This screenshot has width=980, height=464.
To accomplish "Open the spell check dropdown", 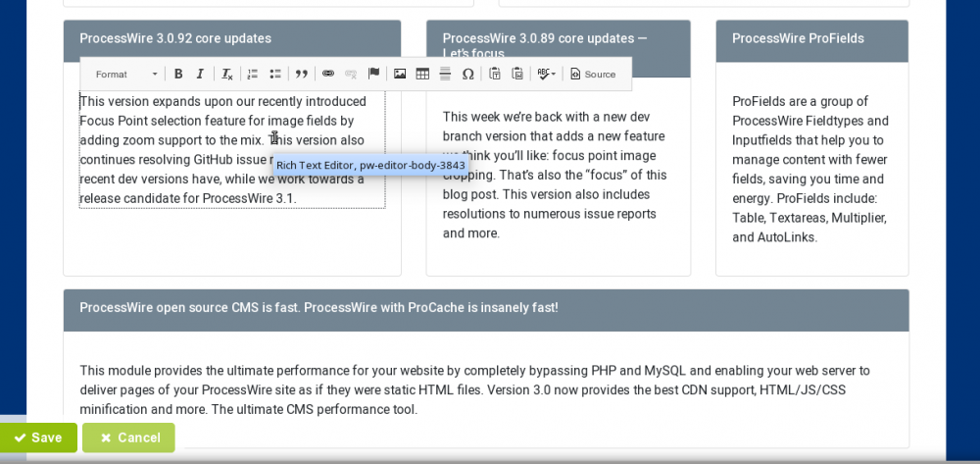I will coord(546,75).
